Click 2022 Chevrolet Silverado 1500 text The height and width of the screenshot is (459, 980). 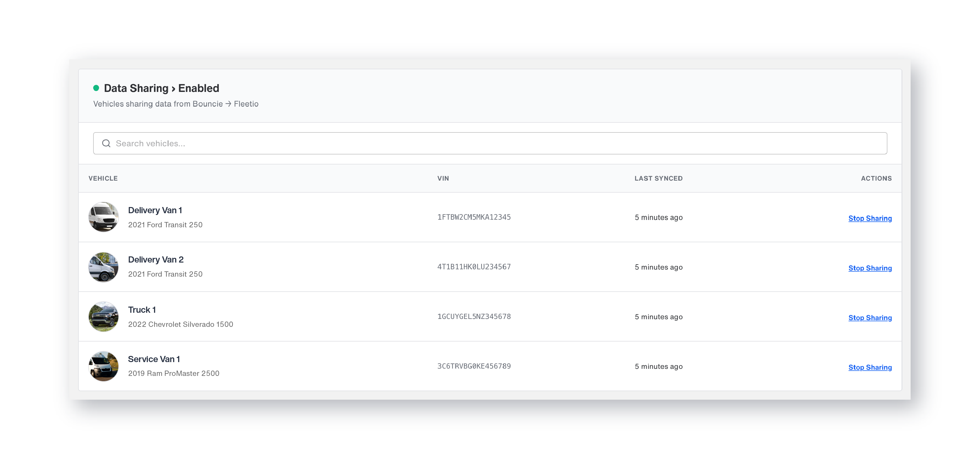[180, 324]
